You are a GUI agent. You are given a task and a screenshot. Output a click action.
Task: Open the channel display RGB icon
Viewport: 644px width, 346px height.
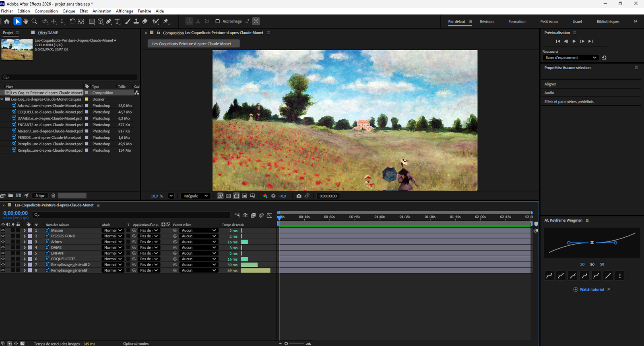(265, 196)
